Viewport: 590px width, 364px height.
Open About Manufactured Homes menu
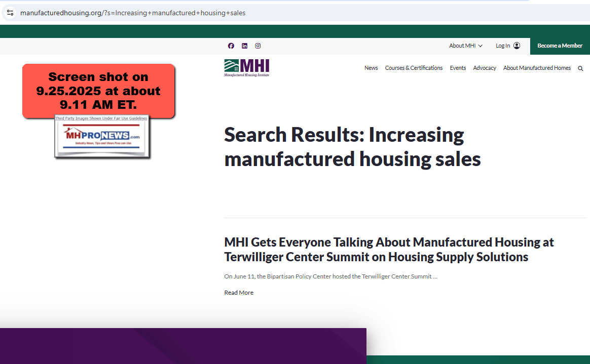tap(537, 68)
